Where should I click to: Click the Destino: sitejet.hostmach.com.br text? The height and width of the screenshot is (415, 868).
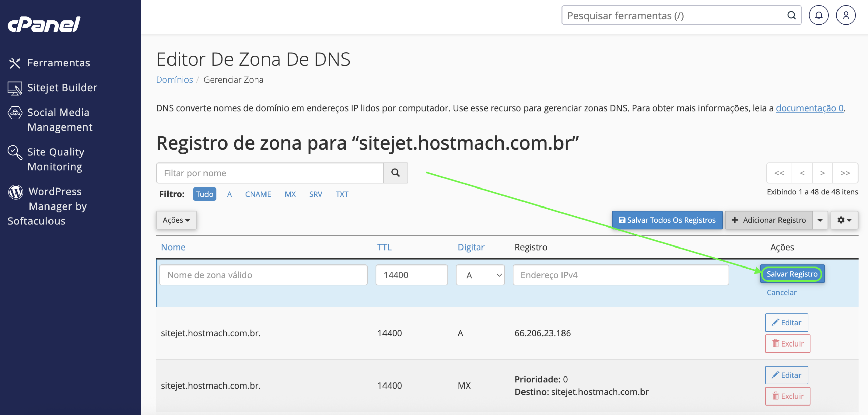pyautogui.click(x=581, y=392)
